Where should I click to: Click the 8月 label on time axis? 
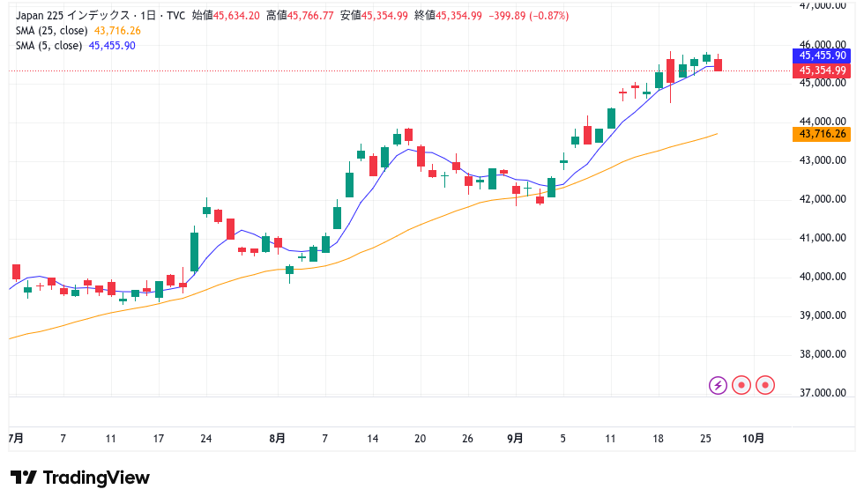point(278,438)
